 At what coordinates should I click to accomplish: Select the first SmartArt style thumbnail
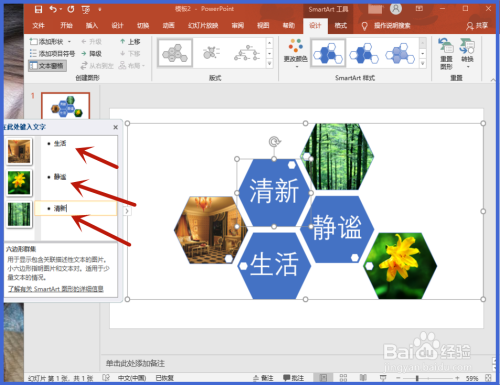tap(328, 53)
